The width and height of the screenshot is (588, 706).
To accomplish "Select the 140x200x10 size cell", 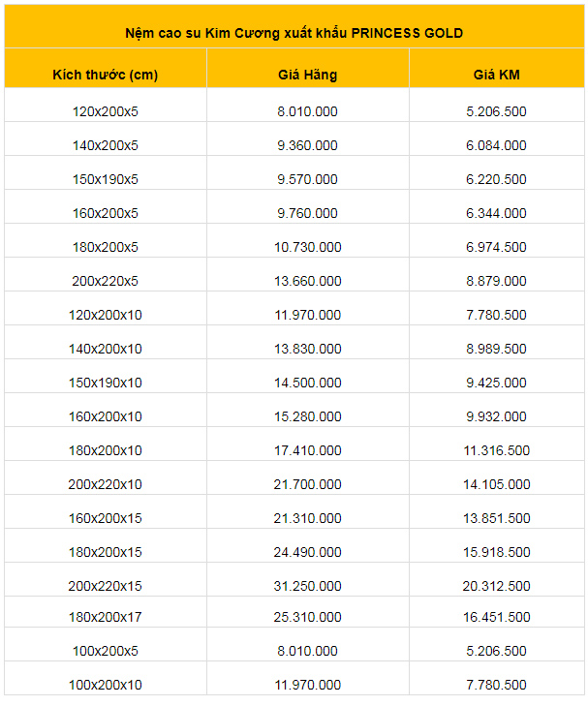I will (x=106, y=349).
